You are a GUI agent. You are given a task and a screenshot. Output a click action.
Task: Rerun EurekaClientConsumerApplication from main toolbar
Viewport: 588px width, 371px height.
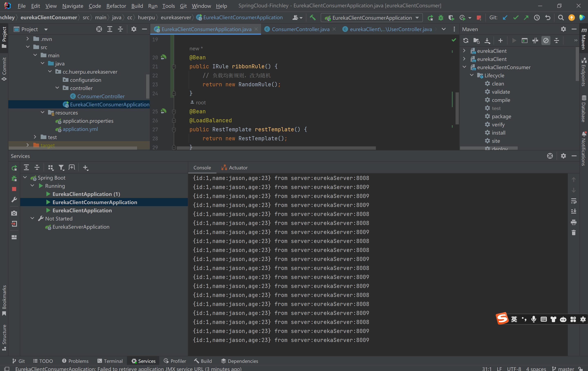[430, 18]
